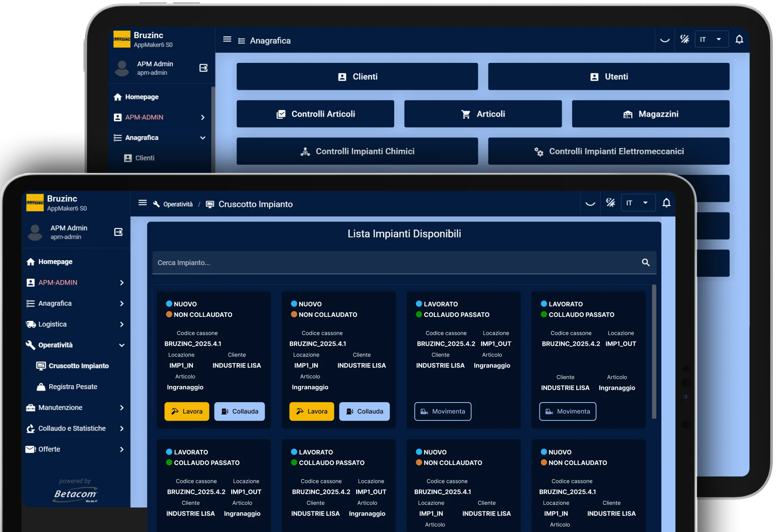
Task: Click Operatività breadcrumb link
Action: point(178,204)
